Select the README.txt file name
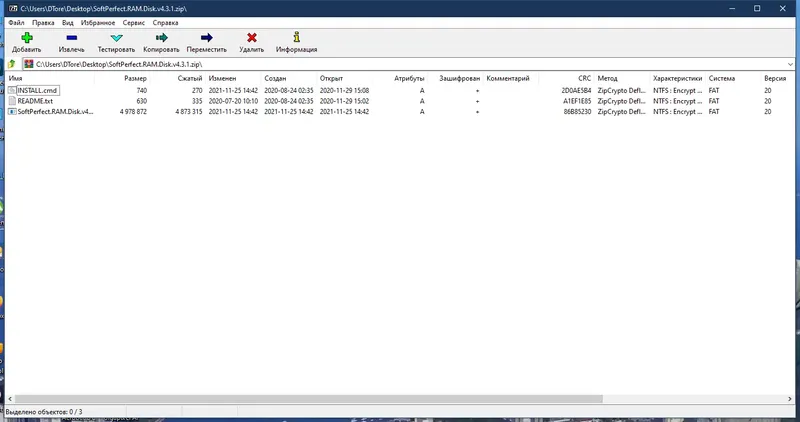800x422 pixels. [35, 101]
